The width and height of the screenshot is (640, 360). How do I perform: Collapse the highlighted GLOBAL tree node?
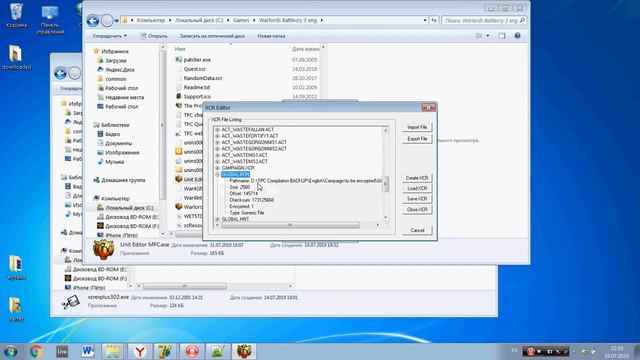218,174
